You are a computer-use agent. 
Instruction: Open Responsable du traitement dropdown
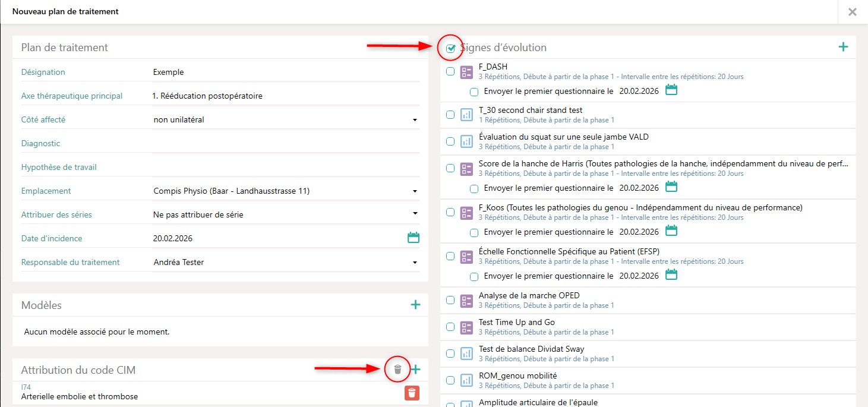[x=285, y=263]
